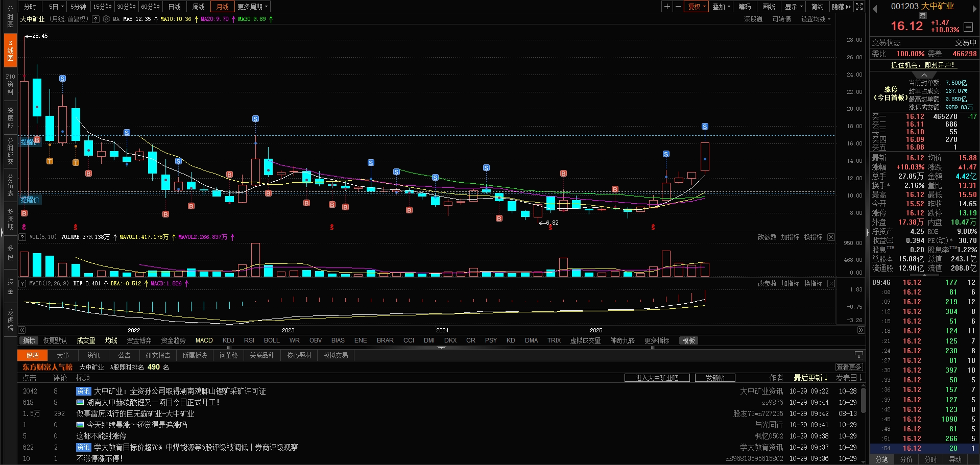The image size is (980, 465).
Task: Toggle the BOLL indicator
Action: click(272, 340)
